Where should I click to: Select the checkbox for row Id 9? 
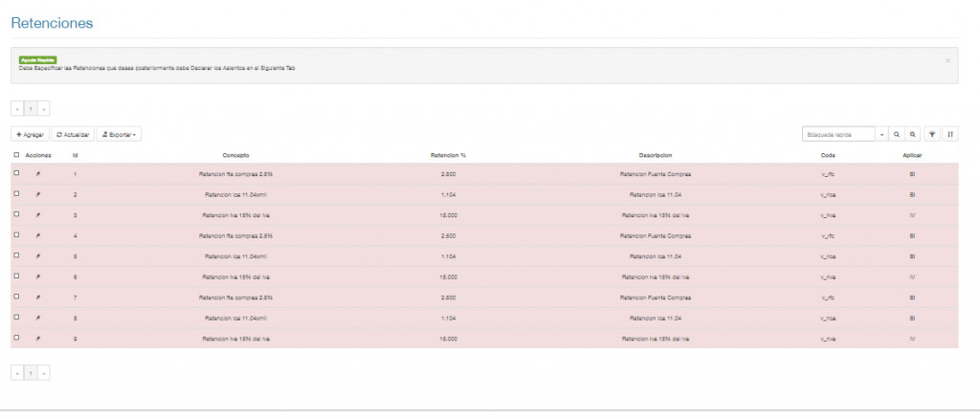click(16, 338)
